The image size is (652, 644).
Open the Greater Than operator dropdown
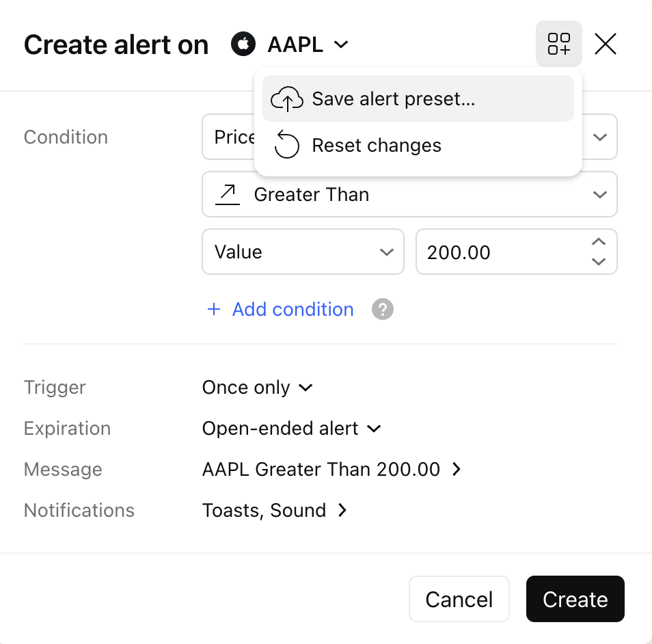(409, 195)
